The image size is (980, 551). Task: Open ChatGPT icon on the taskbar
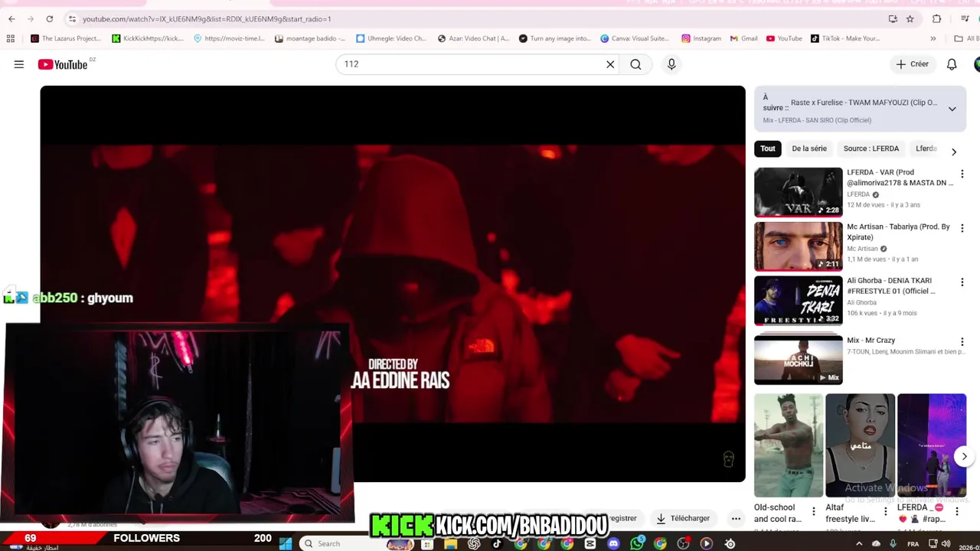tap(474, 543)
